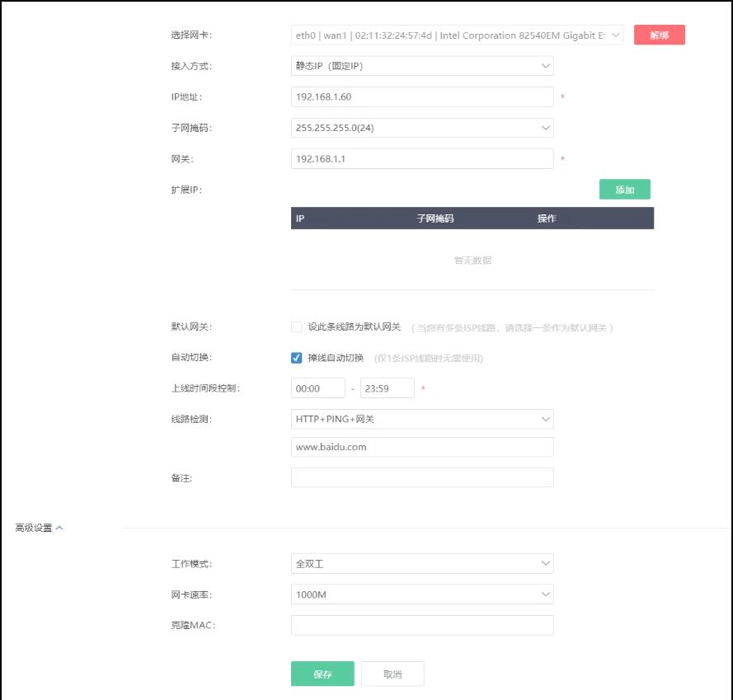Screen dimensions: 733x700
Task: Click the 网关 field showing 192.168.1.1
Action: (421, 158)
